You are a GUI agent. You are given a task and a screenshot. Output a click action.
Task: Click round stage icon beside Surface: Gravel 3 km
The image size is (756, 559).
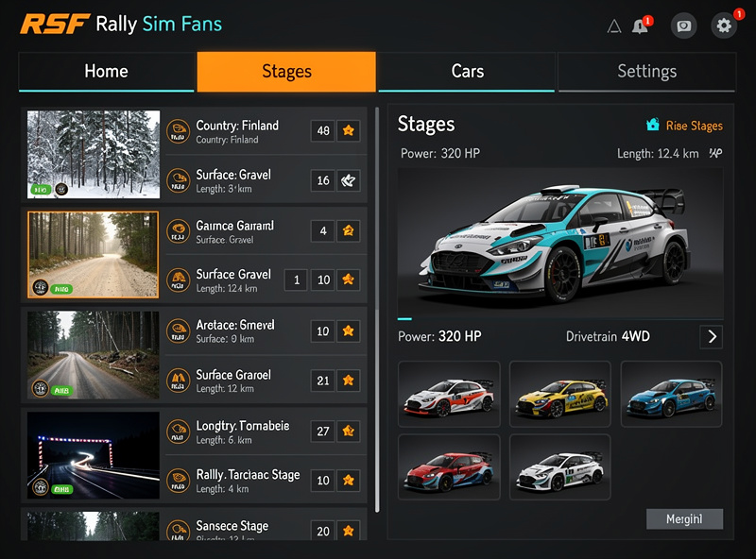coord(179,180)
